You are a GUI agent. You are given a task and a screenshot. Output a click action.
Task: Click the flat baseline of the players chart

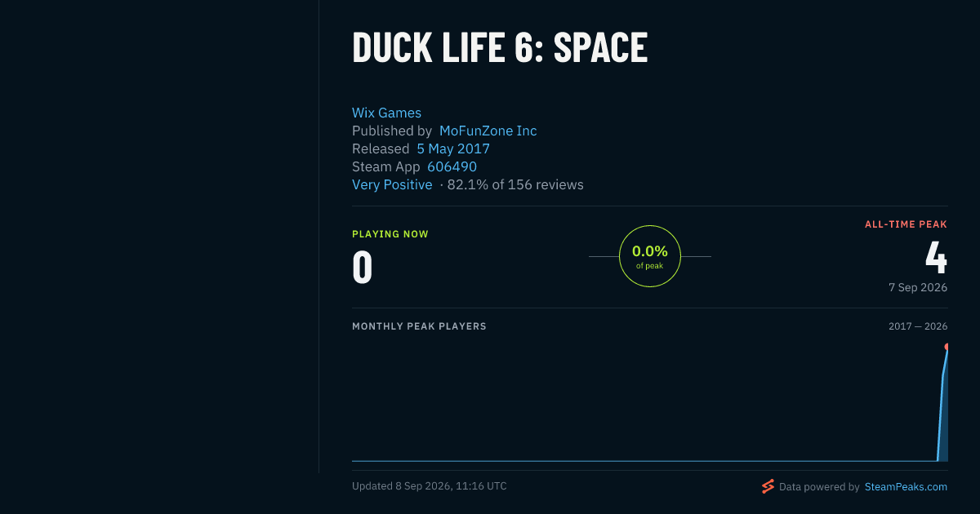644,461
